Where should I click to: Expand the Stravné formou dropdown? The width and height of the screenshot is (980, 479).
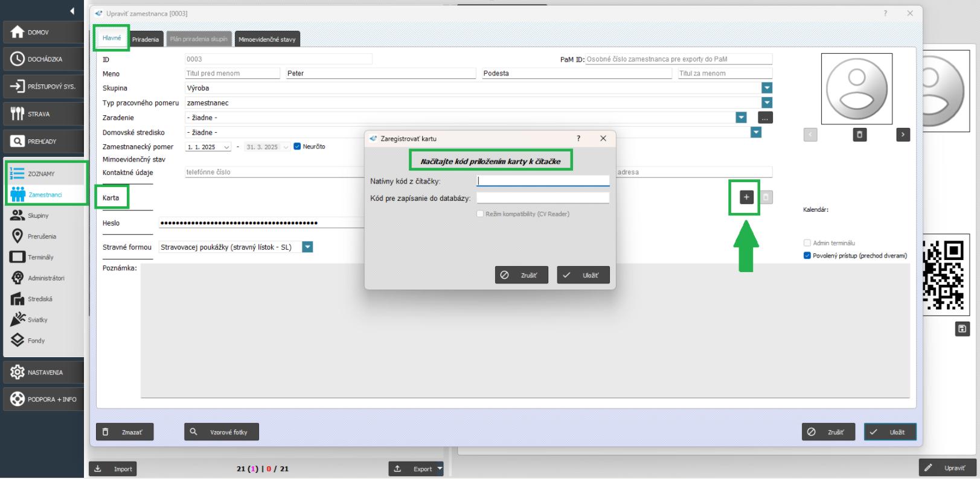pos(307,247)
